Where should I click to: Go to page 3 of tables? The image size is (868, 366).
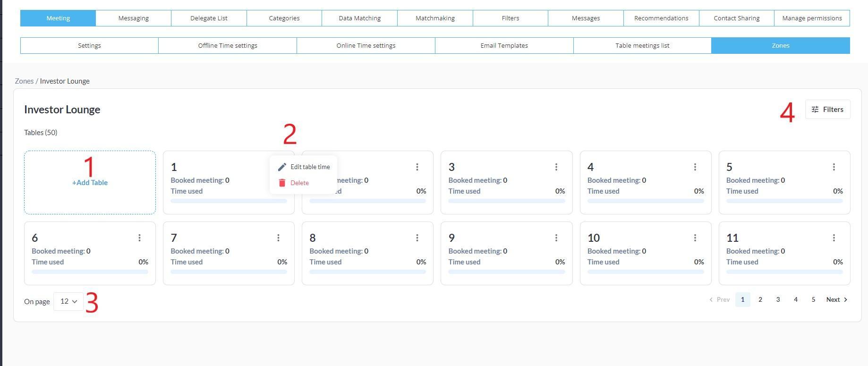(x=778, y=299)
